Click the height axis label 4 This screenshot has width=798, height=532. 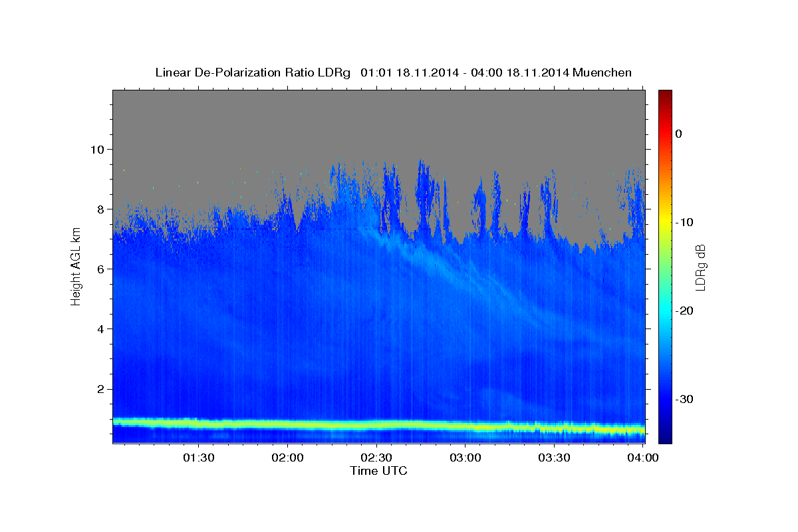102,329
